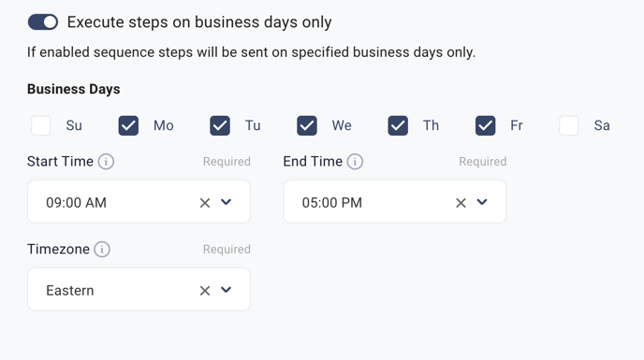The height and width of the screenshot is (360, 644).
Task: Click the Eastern timezone field
Action: tap(139, 289)
